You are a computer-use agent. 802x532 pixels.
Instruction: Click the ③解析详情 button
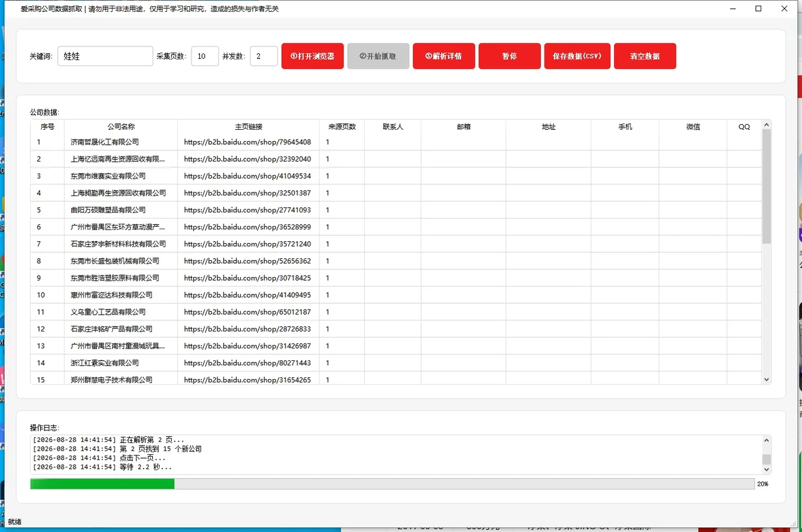[x=444, y=56]
